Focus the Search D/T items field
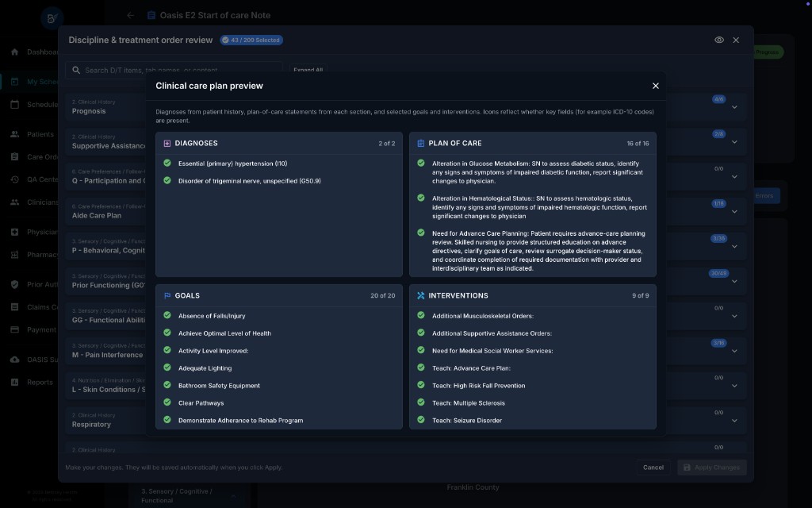This screenshot has height=508, width=812. [174, 70]
